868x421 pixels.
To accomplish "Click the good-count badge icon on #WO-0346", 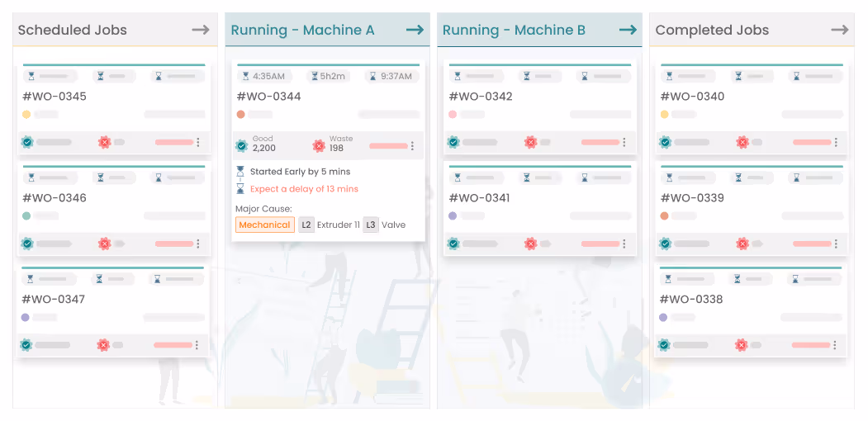I will click(27, 244).
